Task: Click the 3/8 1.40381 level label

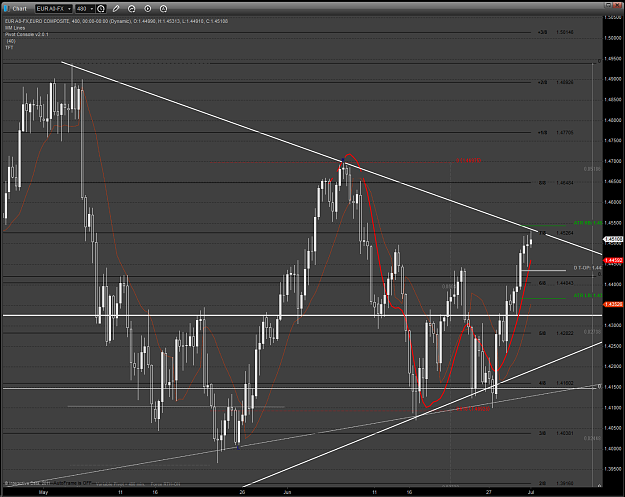Action: (556, 433)
